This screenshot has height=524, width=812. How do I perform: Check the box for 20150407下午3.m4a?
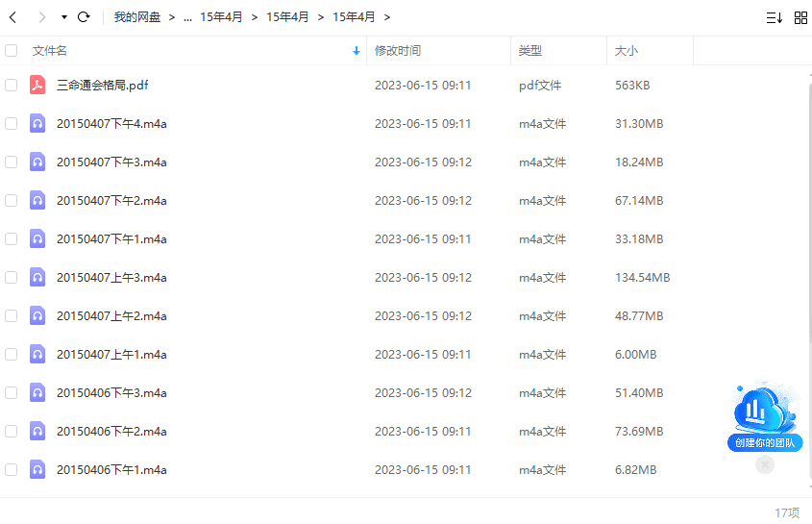12,162
